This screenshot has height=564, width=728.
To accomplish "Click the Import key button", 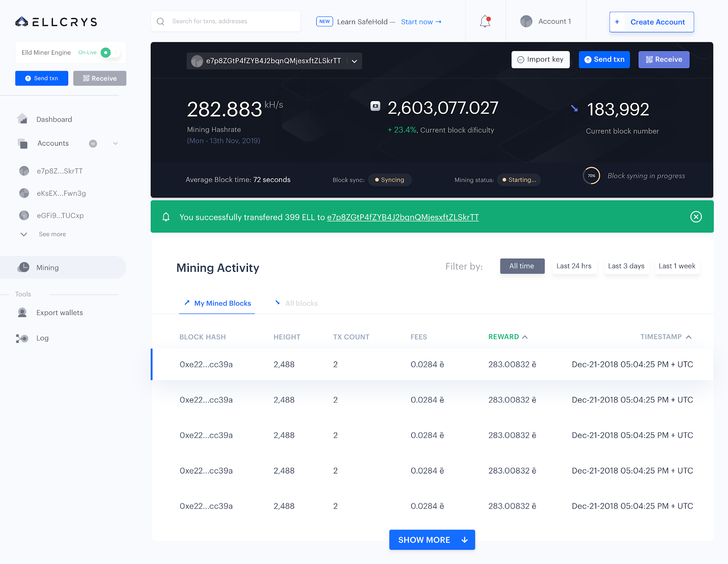I will tap(541, 59).
